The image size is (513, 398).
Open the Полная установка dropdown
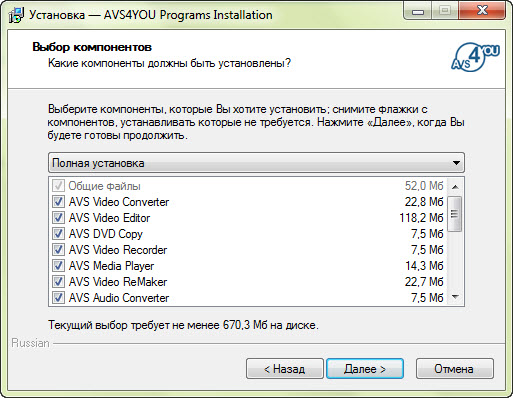256,163
